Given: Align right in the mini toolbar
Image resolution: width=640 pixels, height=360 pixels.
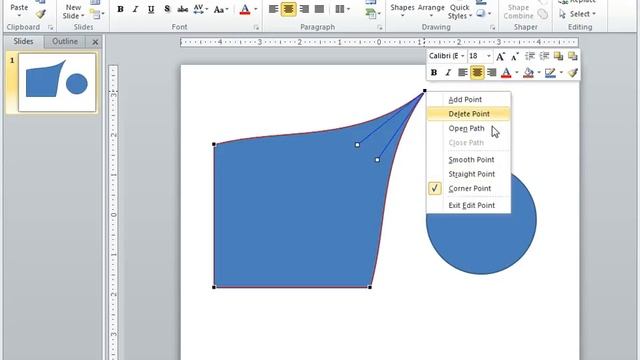Looking at the screenshot, I should (x=491, y=73).
